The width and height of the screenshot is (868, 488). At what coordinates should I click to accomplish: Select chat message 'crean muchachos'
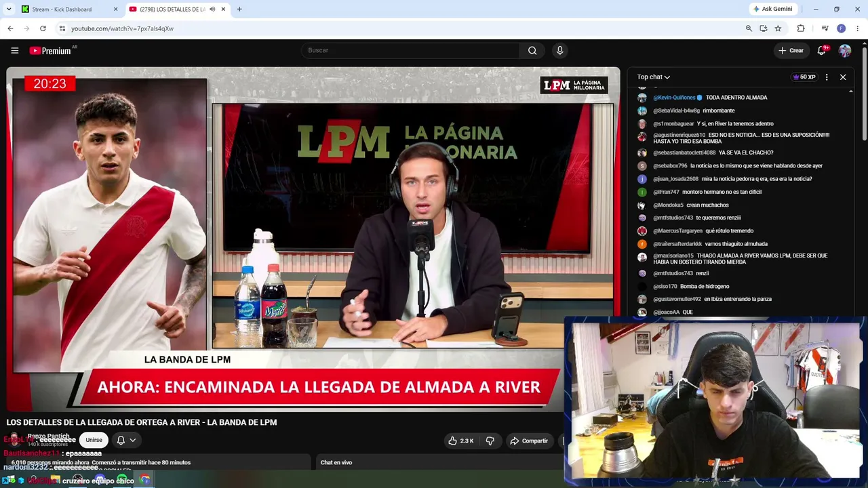tap(707, 205)
